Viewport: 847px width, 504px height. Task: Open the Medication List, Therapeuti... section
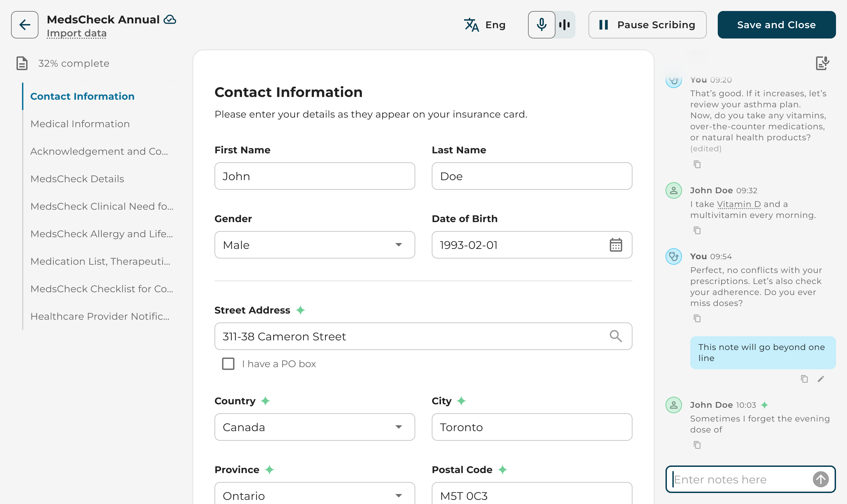tap(100, 261)
